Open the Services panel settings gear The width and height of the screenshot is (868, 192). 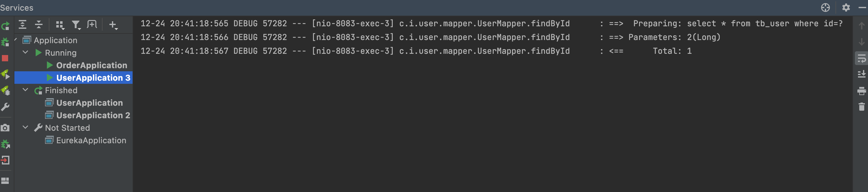[846, 8]
